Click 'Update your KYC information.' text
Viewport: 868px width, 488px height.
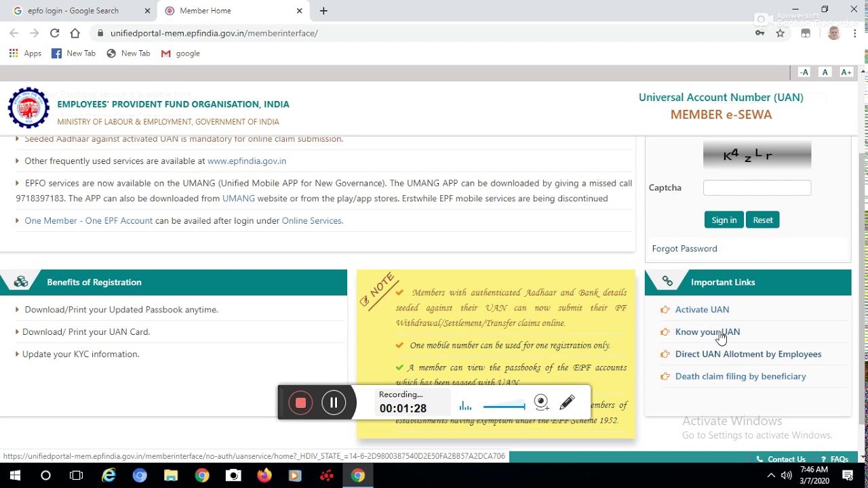[81, 354]
